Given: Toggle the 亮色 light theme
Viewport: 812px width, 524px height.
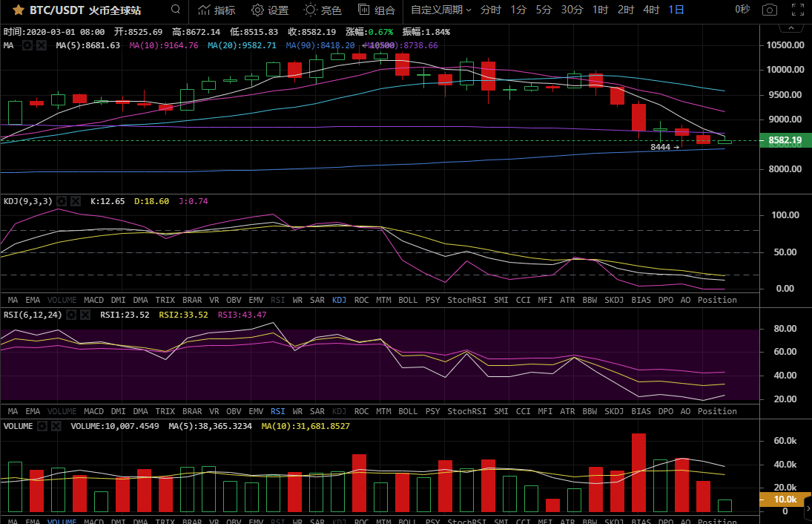Looking at the screenshot, I should [323, 10].
